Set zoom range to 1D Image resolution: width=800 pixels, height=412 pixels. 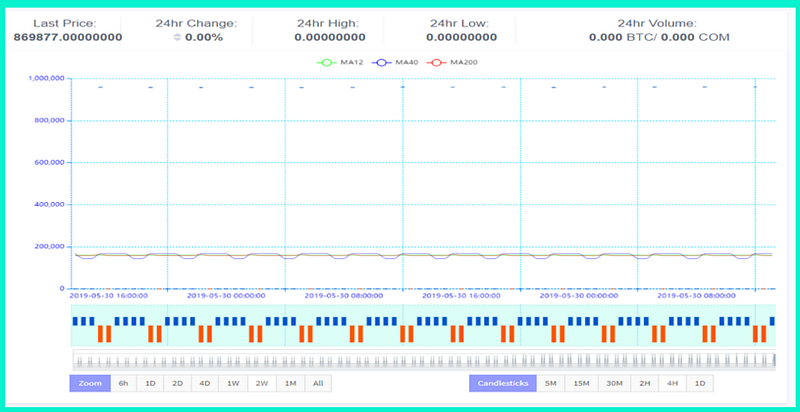point(150,383)
